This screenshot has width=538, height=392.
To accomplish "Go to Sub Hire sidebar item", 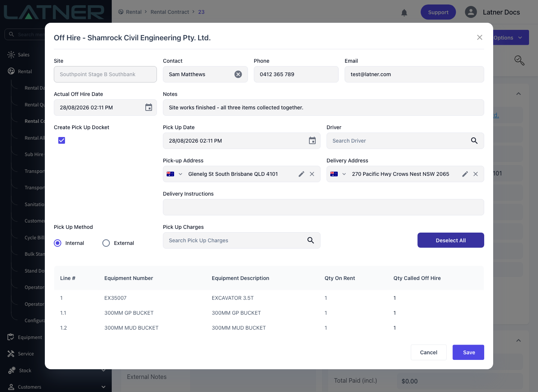I will (34, 154).
